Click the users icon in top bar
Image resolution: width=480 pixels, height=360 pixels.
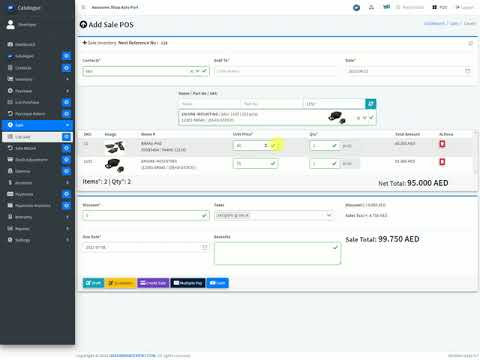(371, 7)
